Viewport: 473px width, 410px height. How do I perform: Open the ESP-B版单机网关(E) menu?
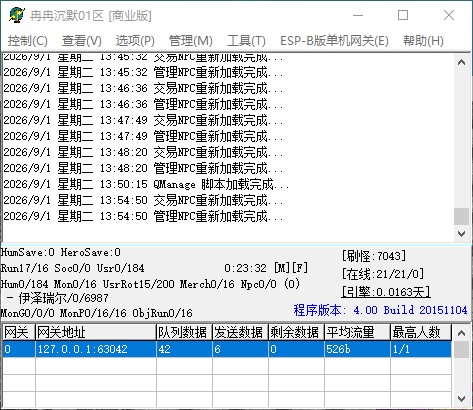click(x=334, y=41)
